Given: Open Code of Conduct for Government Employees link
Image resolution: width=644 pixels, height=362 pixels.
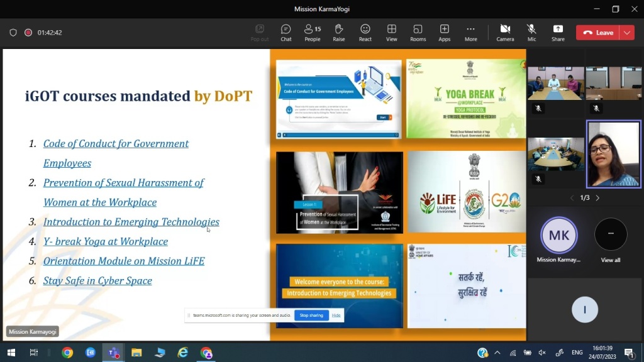Looking at the screenshot, I should [x=116, y=153].
